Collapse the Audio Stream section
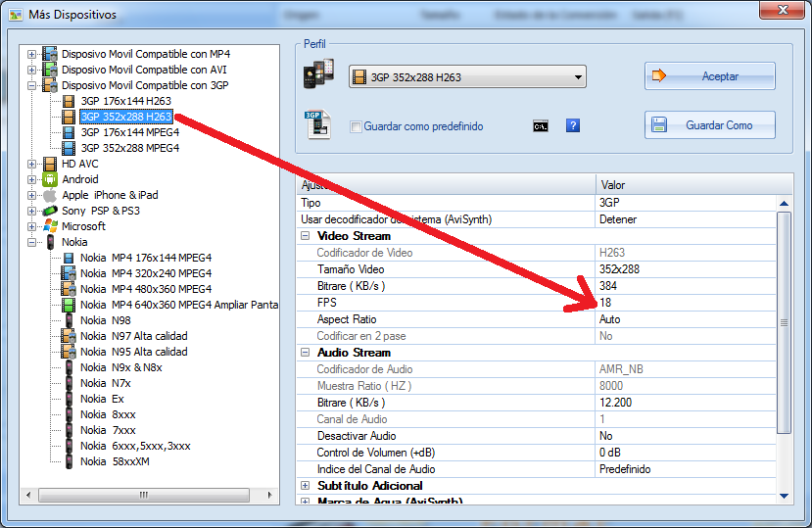 tap(306, 353)
